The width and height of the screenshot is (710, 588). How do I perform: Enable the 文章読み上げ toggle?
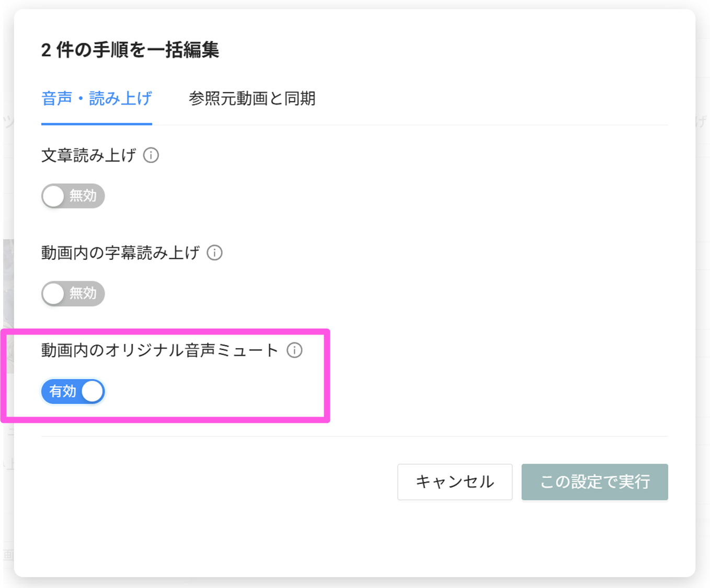(x=73, y=196)
